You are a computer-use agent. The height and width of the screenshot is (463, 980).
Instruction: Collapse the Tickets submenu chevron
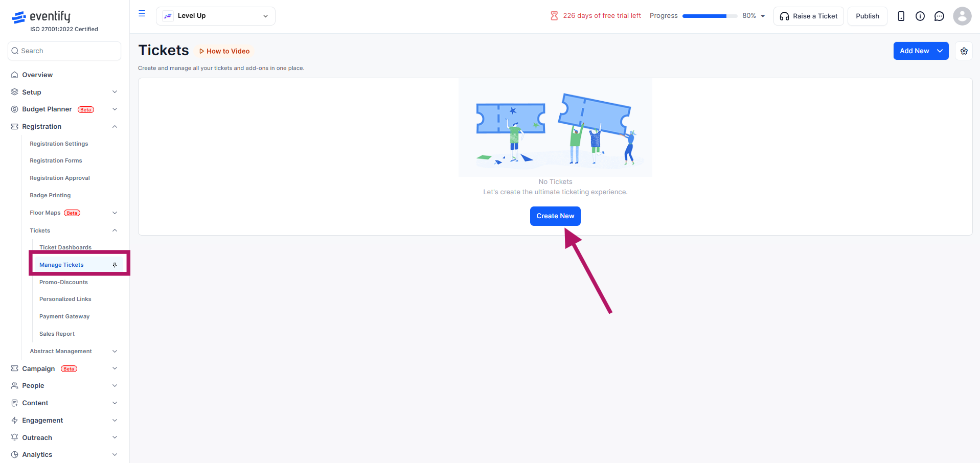click(x=115, y=230)
